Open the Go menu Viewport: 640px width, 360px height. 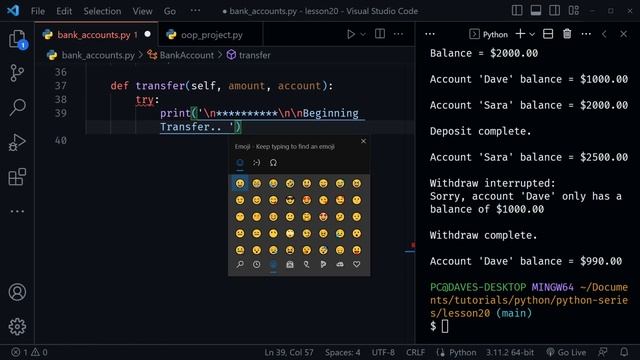pos(170,11)
